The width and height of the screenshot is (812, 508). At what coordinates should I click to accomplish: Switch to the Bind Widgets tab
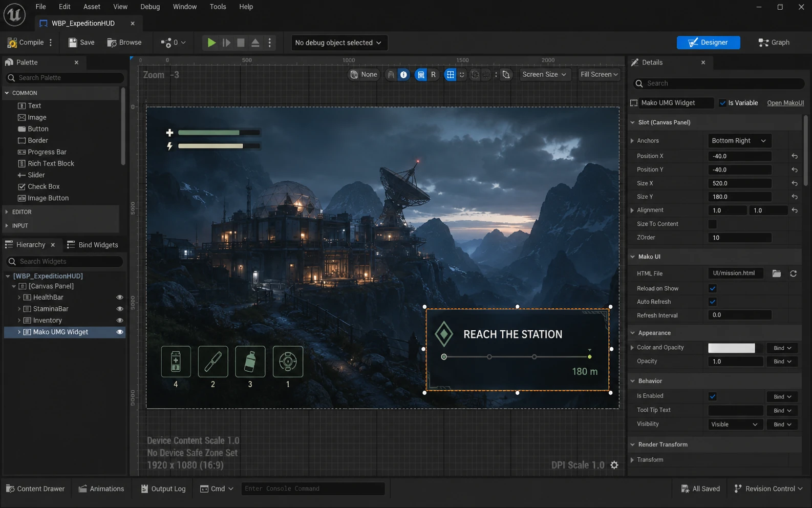(x=93, y=245)
